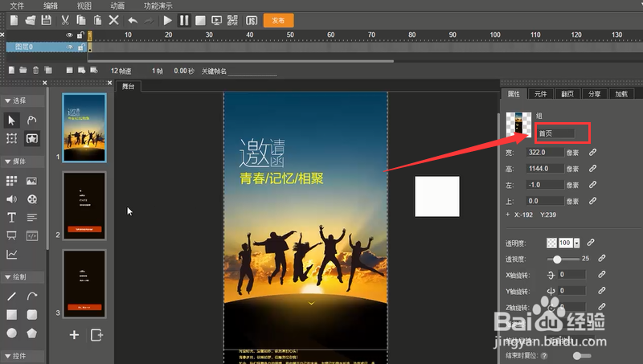Screen dimensions: 643x364
Task: Select the transform tool
Action: (x=11, y=138)
